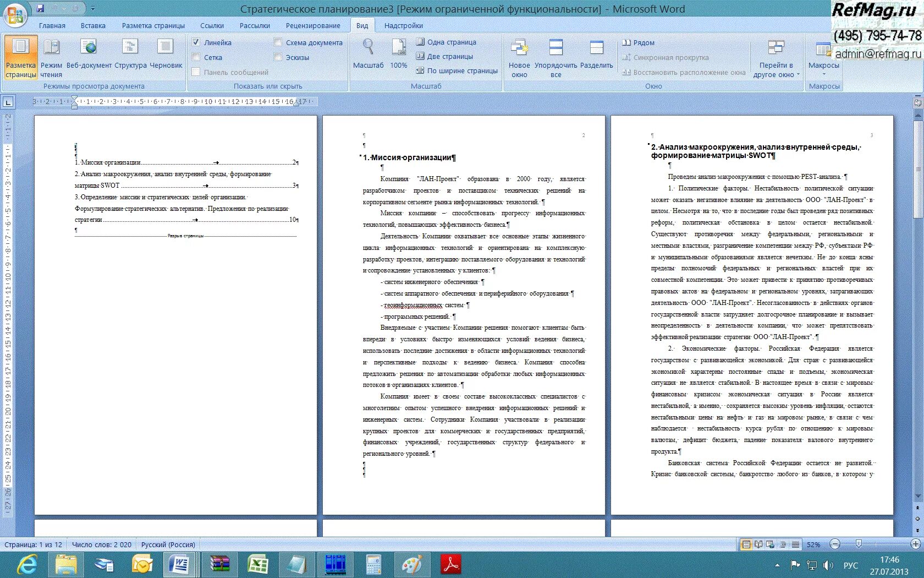Open WinRAR from taskbar
Viewport: 924px width, 578px height.
pos(220,565)
